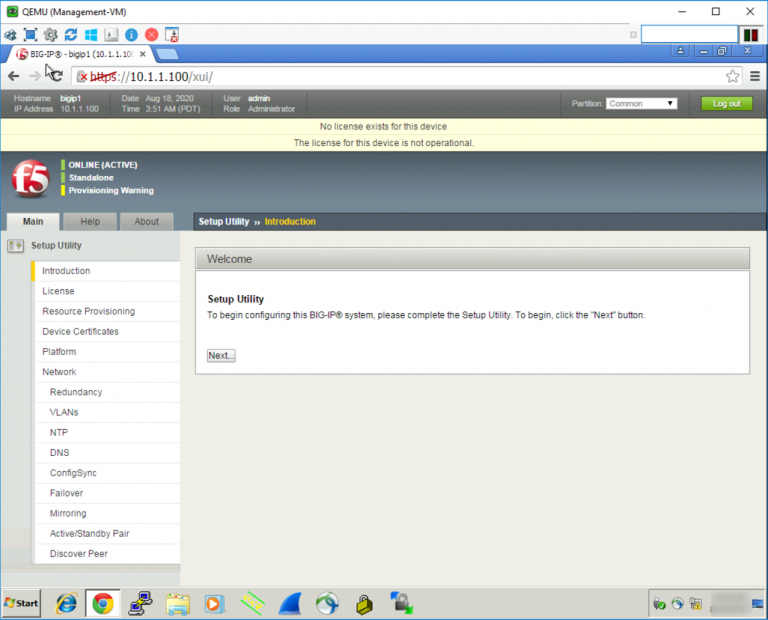The width and height of the screenshot is (768, 620).
Task: Click the QEMU toolbar text field at top right
Action: 689,34
